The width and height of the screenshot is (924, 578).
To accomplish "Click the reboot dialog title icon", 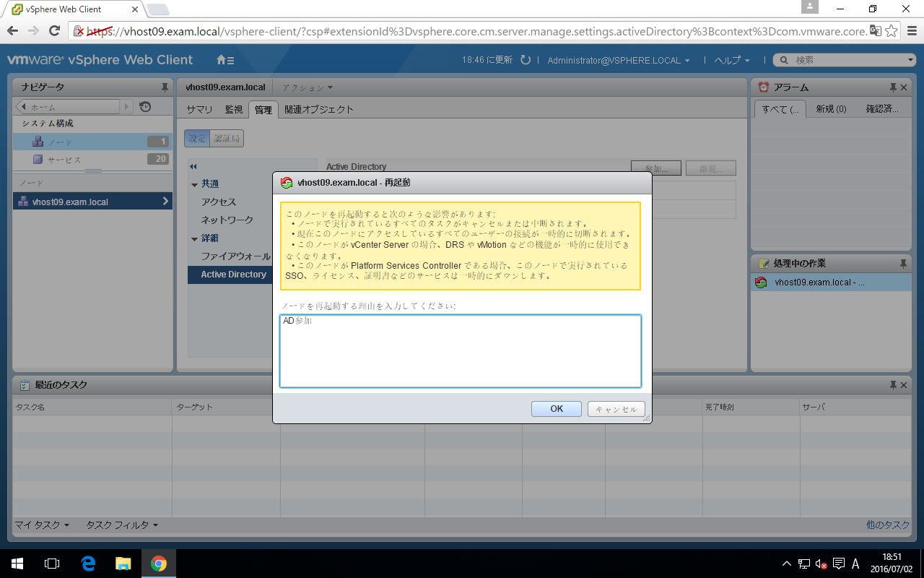I will tap(287, 183).
